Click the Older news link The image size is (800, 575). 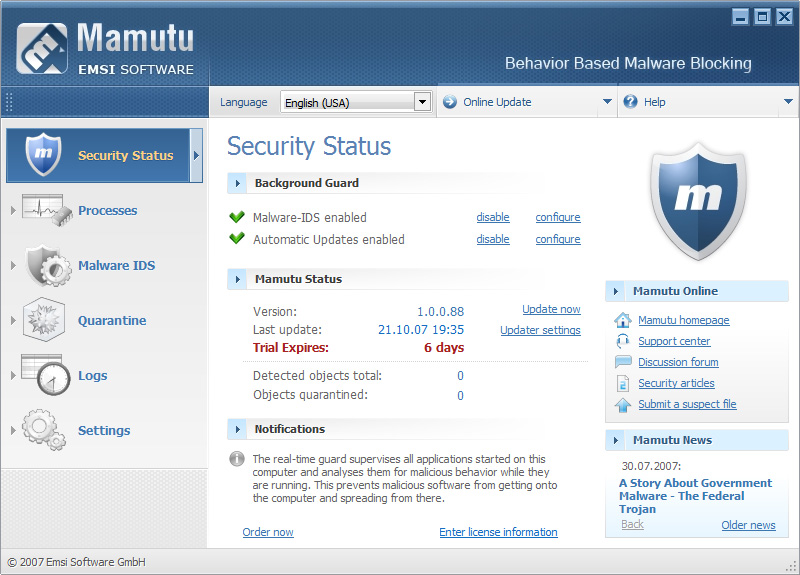[748, 525]
